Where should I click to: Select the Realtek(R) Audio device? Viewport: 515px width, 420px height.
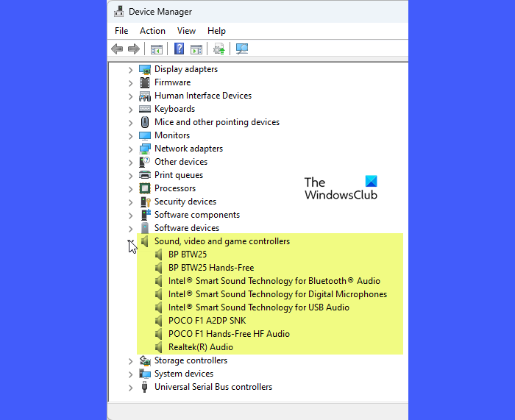pos(201,347)
